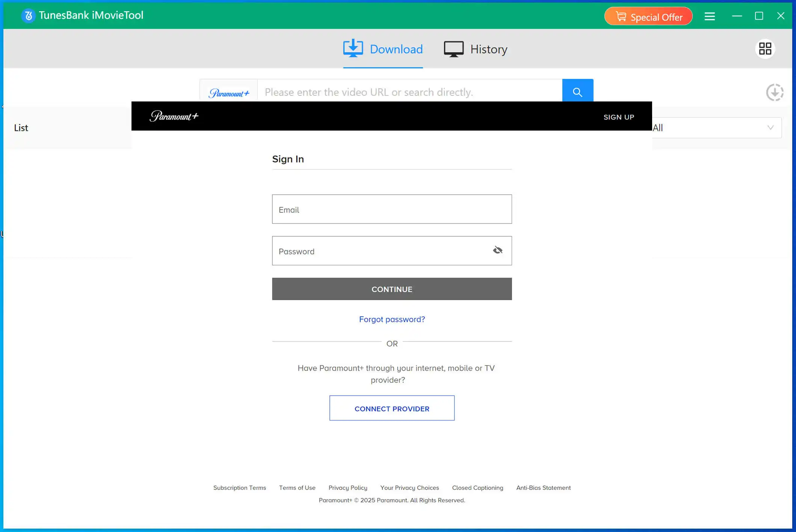
Task: Click the Sign In heading text
Action: pyautogui.click(x=288, y=159)
